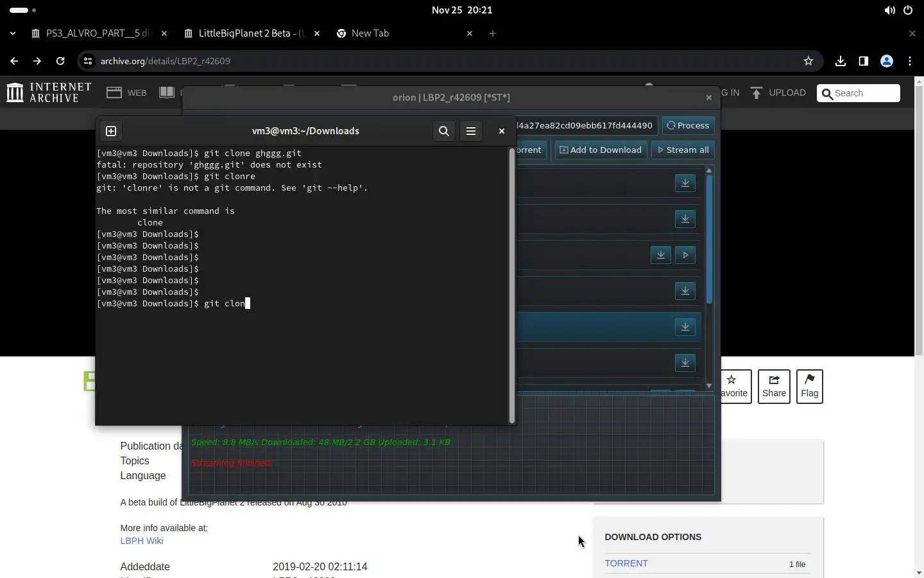This screenshot has height=578, width=924.
Task: Close the New Tab tab
Action: coord(470,33)
